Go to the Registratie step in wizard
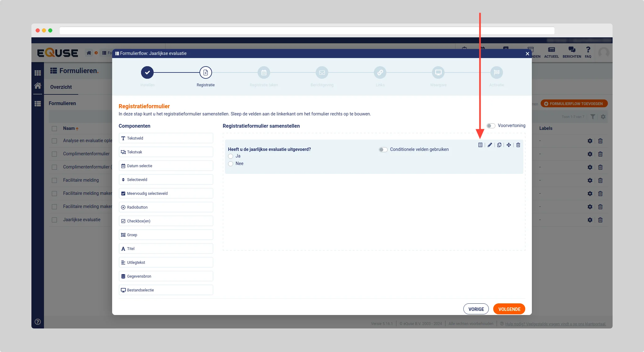This screenshot has height=352, width=644. (206, 73)
